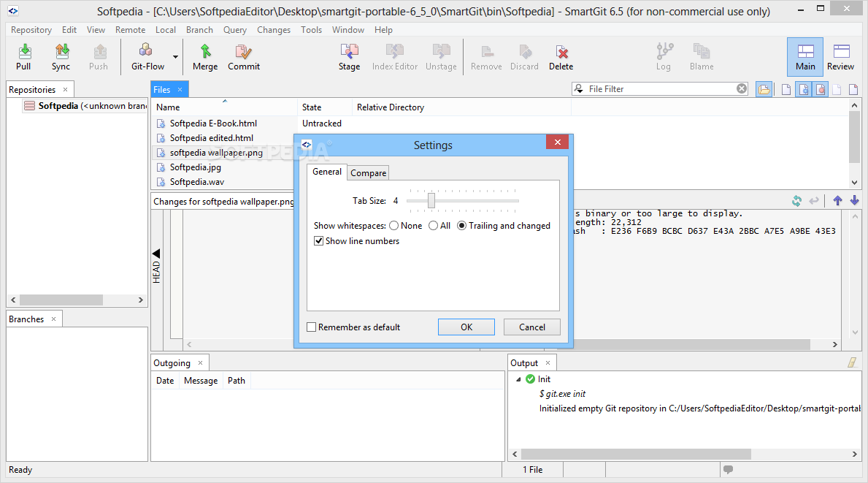868x483 pixels.
Task: Close the Output panel tab
Action: click(548, 363)
